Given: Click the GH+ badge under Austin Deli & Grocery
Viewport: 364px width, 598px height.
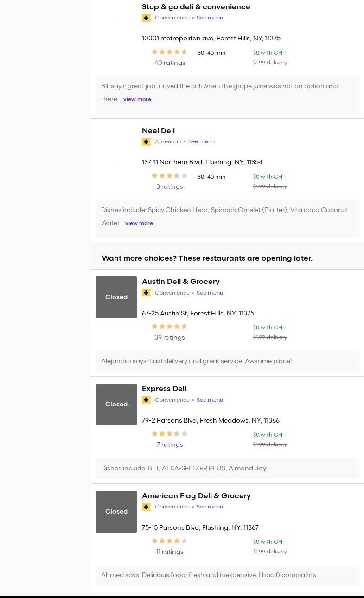Looking at the screenshot, I should coord(146,293).
